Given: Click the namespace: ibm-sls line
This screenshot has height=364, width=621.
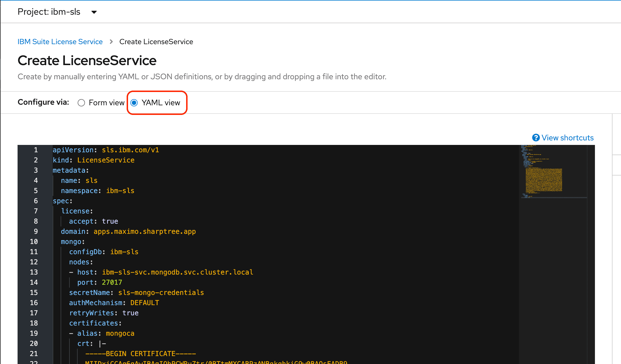Looking at the screenshot, I should (98, 191).
